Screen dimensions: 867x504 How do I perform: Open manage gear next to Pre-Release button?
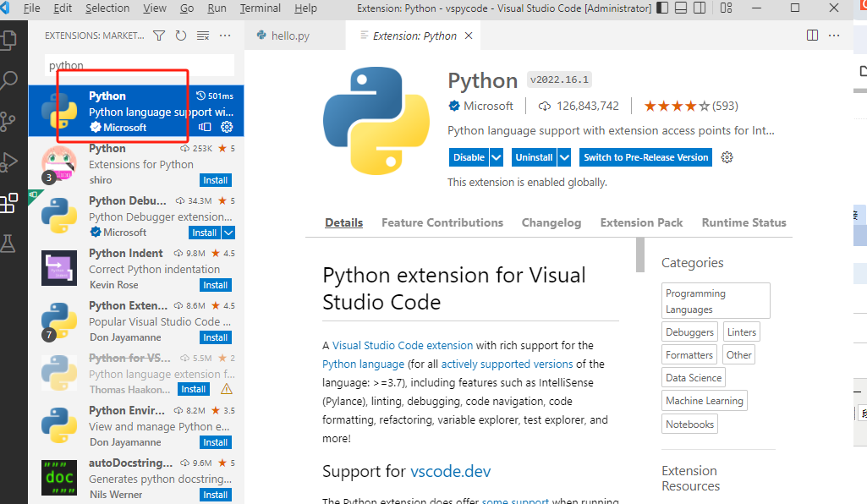(727, 157)
